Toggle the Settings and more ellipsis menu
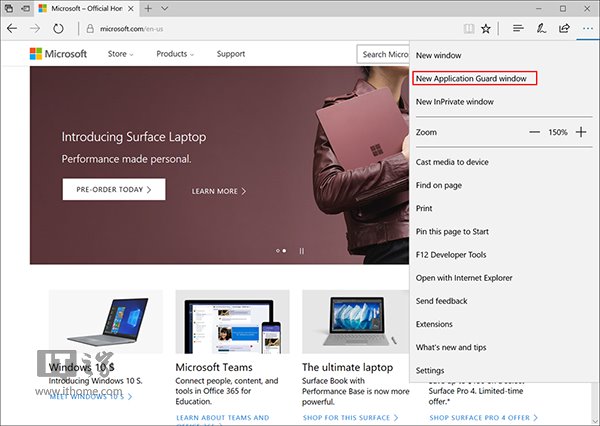This screenshot has height=426, width=600. coord(587,28)
